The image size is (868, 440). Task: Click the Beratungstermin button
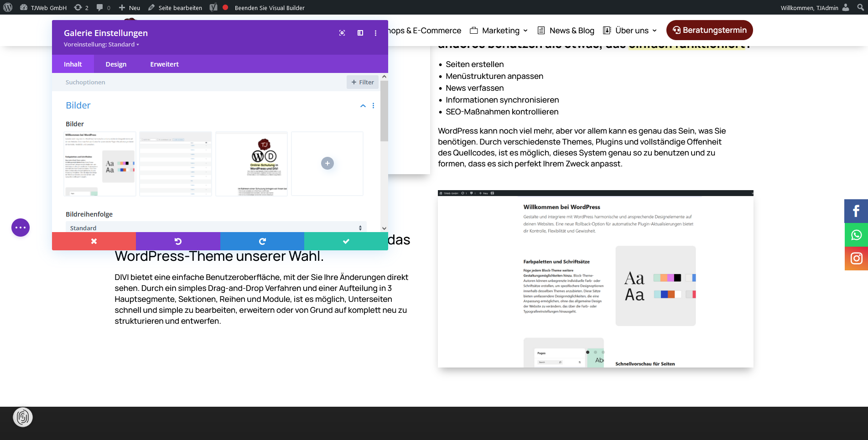click(x=709, y=30)
